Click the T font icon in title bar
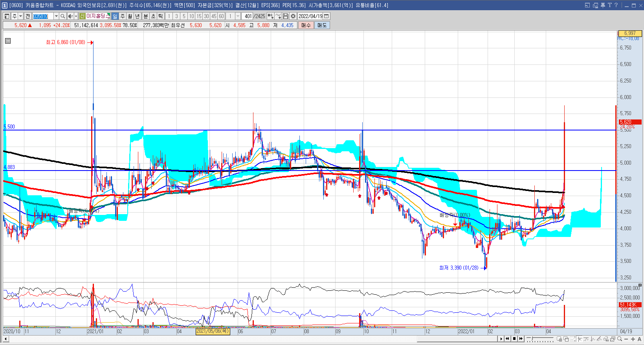644x345 pixels. click(610, 5)
